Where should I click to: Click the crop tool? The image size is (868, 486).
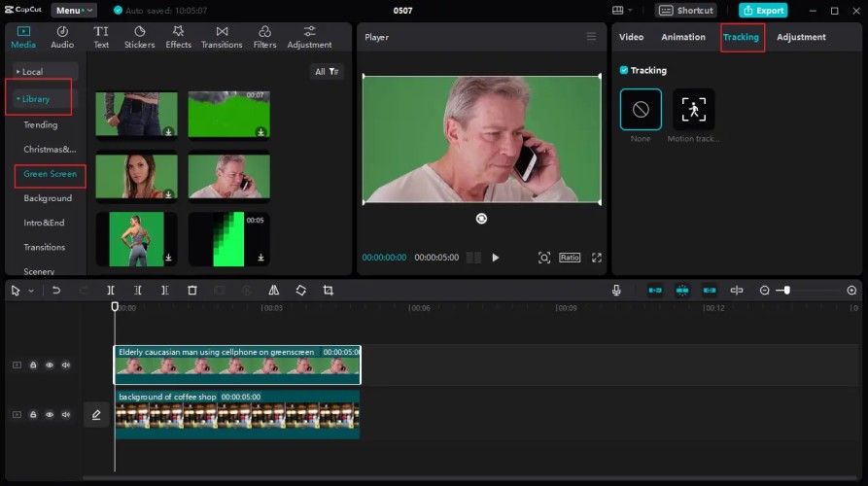[329, 290]
